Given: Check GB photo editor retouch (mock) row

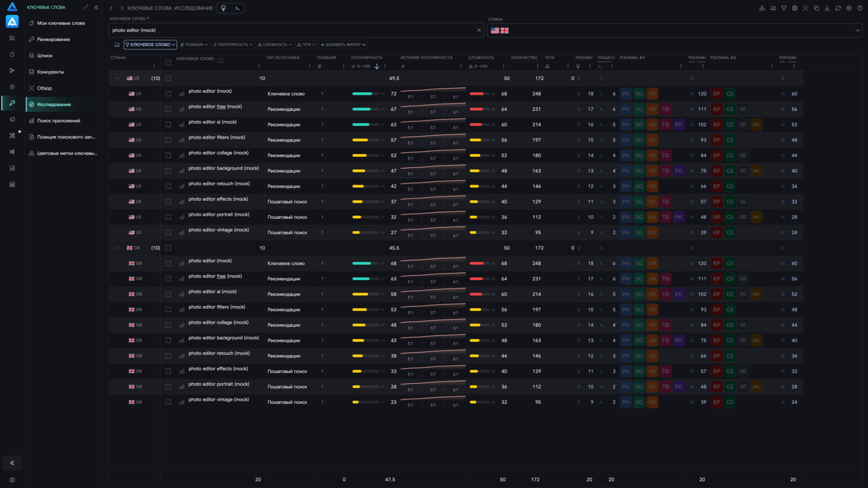Looking at the screenshot, I should pos(168,355).
